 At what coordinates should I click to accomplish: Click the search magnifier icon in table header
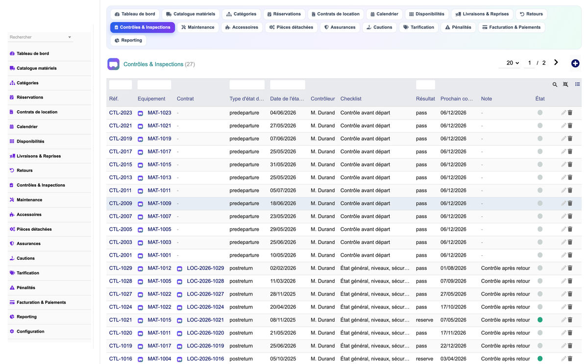click(x=555, y=85)
